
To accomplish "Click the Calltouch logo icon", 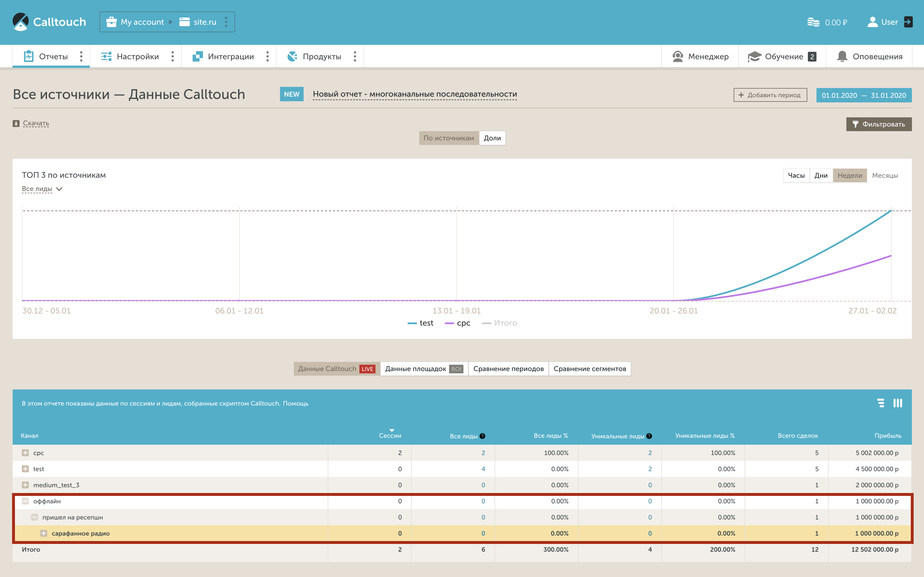I will [x=21, y=22].
